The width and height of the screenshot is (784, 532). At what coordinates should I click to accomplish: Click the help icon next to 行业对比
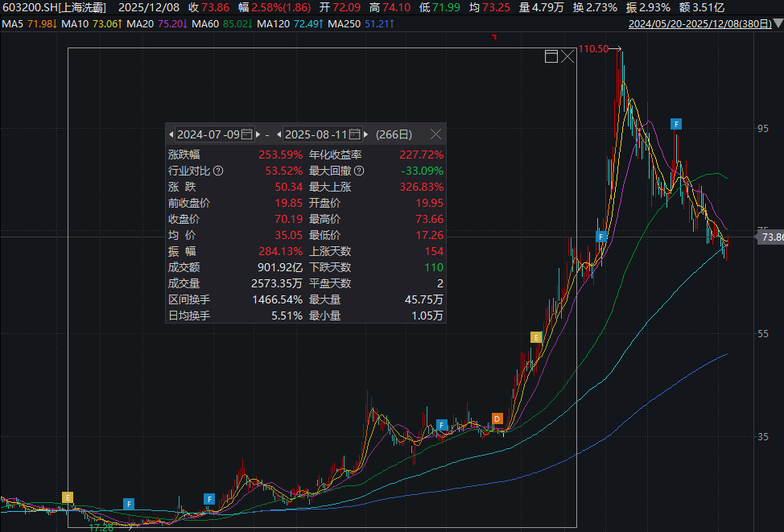coord(218,171)
